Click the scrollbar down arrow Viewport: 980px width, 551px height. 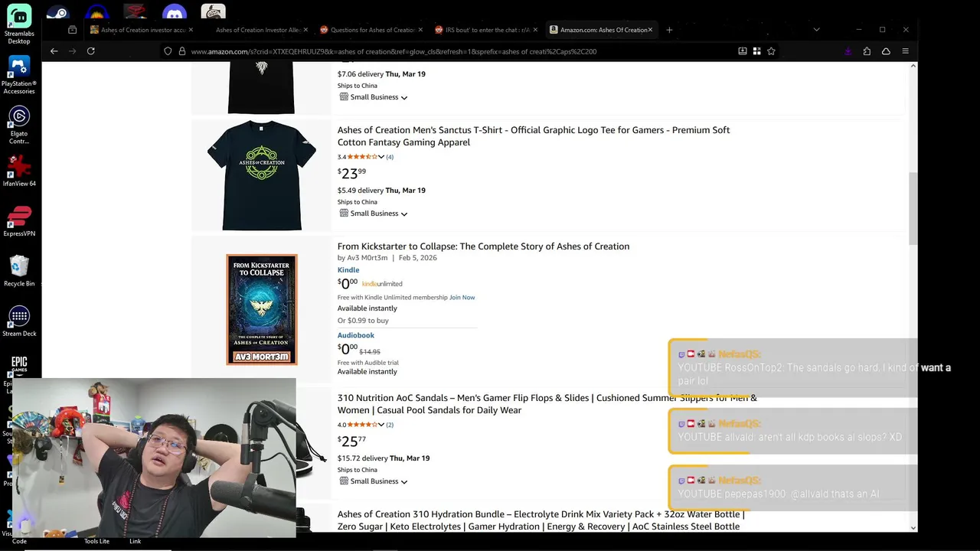[913, 527]
